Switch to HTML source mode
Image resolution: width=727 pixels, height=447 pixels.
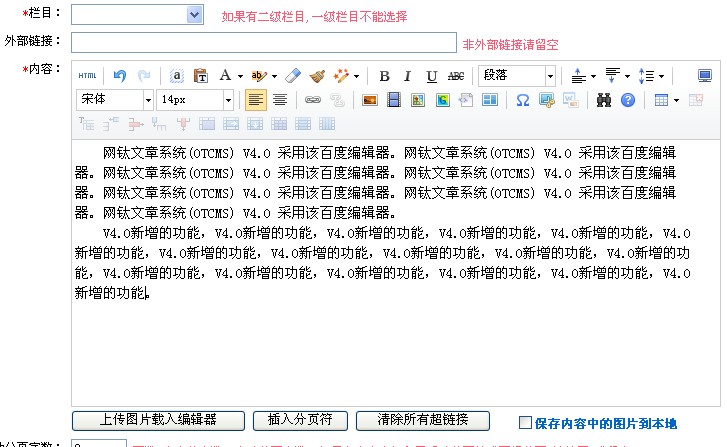click(87, 76)
